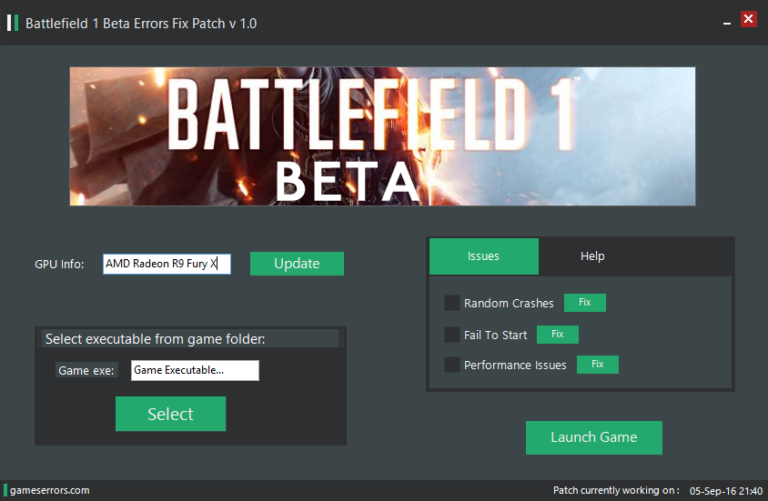
Task: Click the green-white app logo icon in title bar
Action: (x=13, y=23)
